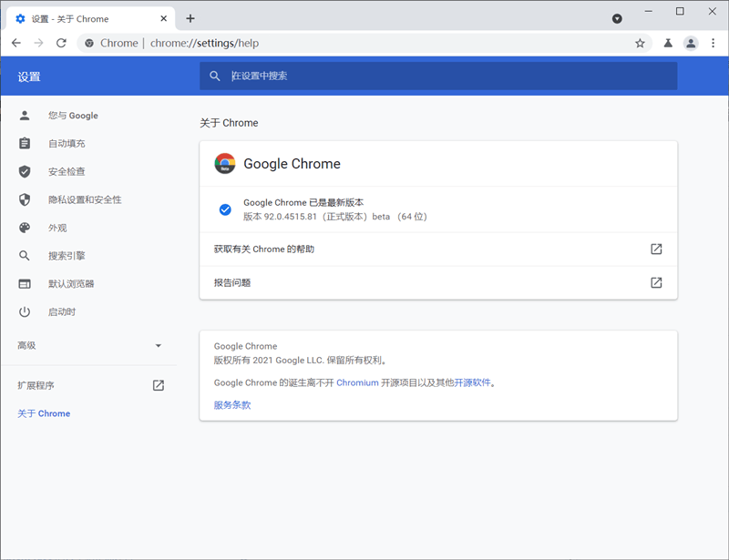Click the Chrome Labs flask icon

coord(668,43)
